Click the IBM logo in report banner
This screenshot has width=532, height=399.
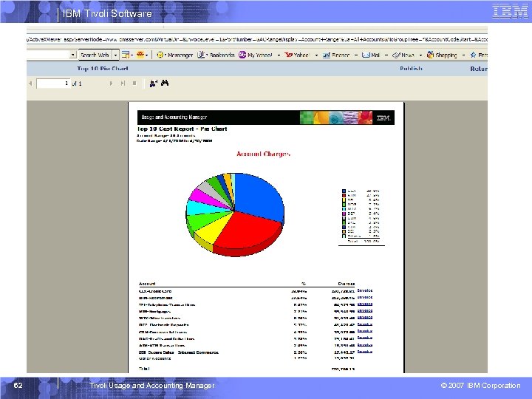[383, 117]
